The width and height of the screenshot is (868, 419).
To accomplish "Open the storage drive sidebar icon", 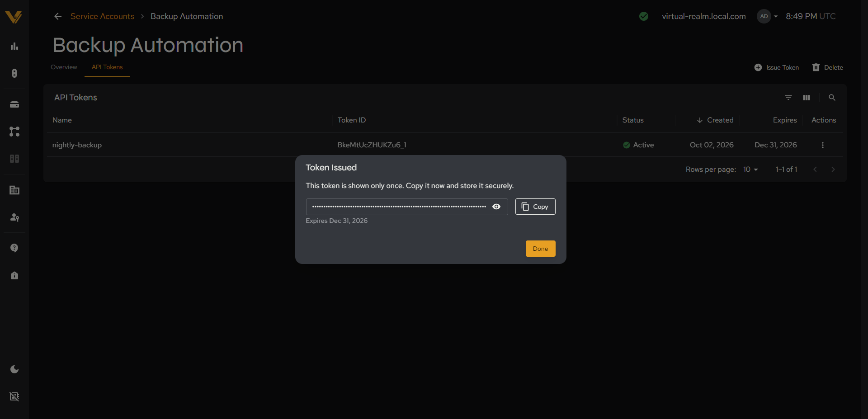I will pyautogui.click(x=14, y=104).
